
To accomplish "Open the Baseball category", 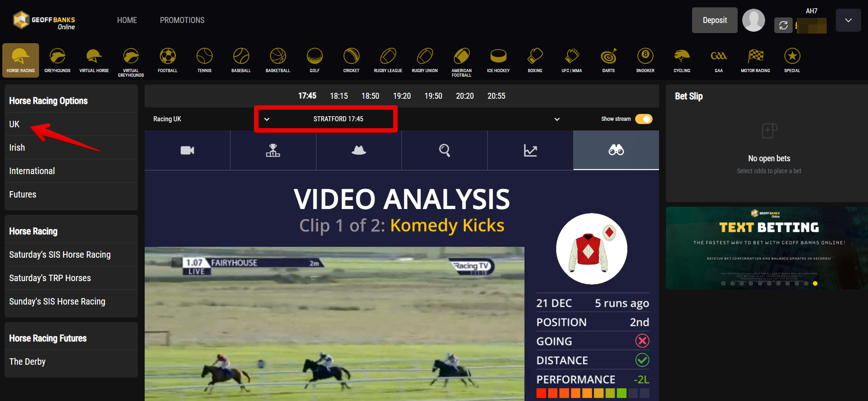I will coord(241,60).
